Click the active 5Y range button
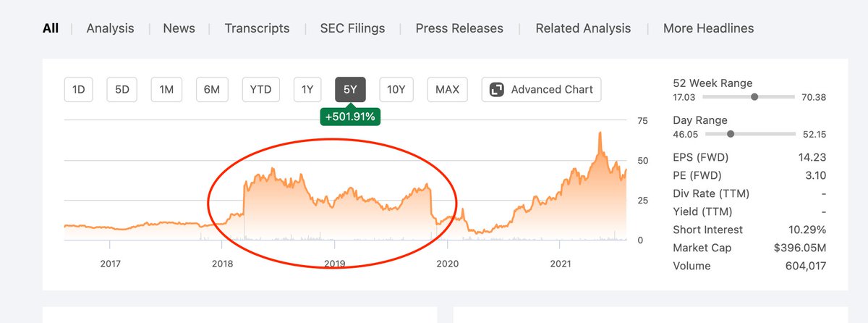Viewport: 868px width, 323px height. pos(350,90)
